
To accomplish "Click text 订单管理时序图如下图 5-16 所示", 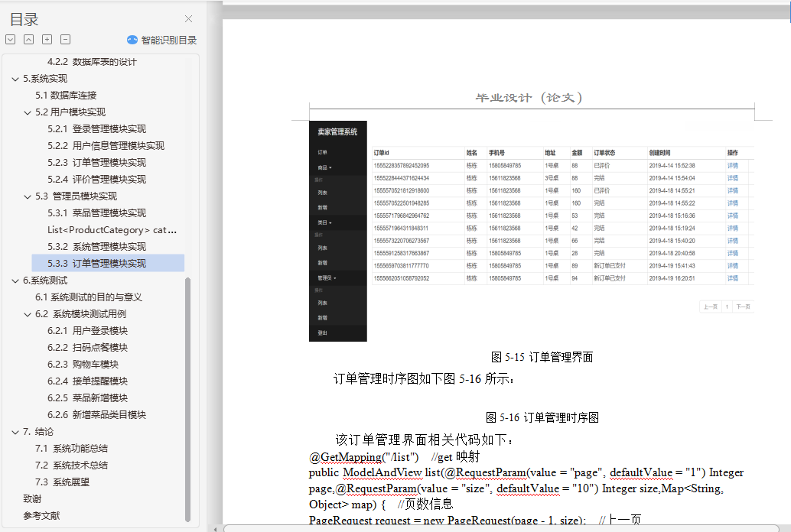I will coord(424,378).
